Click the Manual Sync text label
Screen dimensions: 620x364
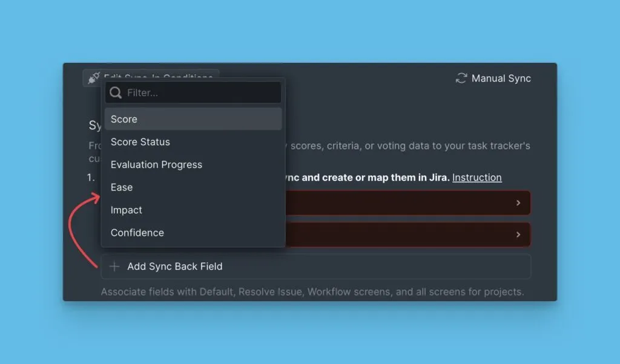tap(501, 79)
